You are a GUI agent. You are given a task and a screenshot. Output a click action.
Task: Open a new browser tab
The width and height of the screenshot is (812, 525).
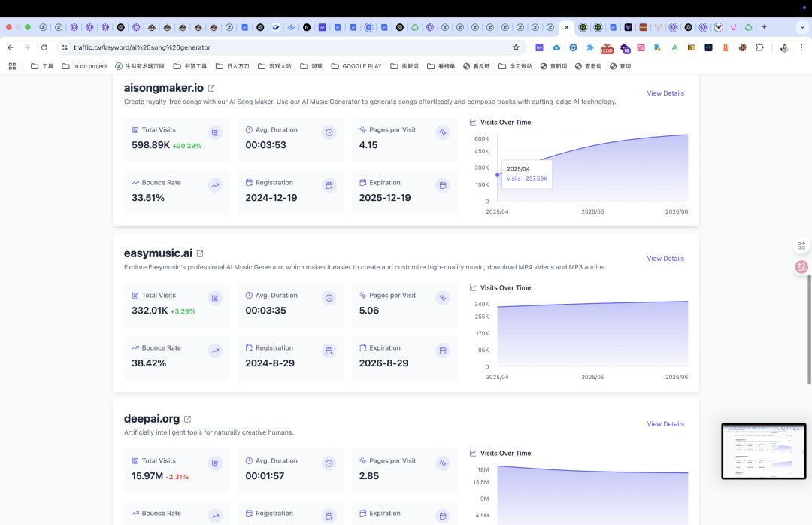[x=764, y=27]
